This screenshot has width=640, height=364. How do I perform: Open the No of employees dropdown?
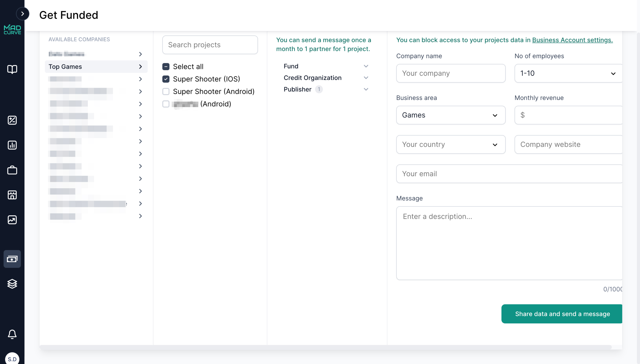point(568,73)
